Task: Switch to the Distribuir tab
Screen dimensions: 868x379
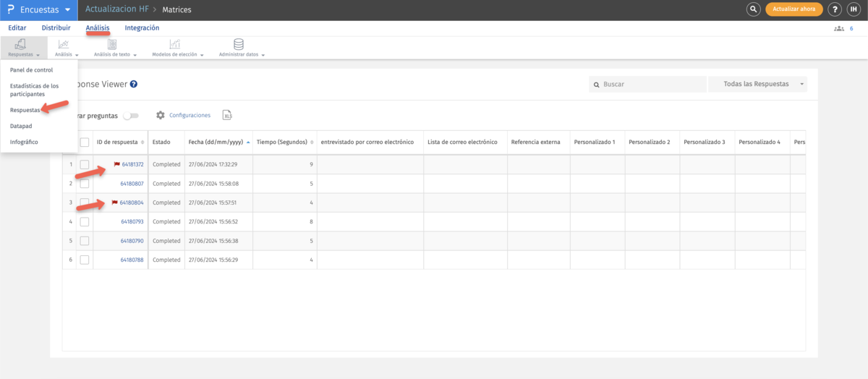Action: click(x=56, y=28)
